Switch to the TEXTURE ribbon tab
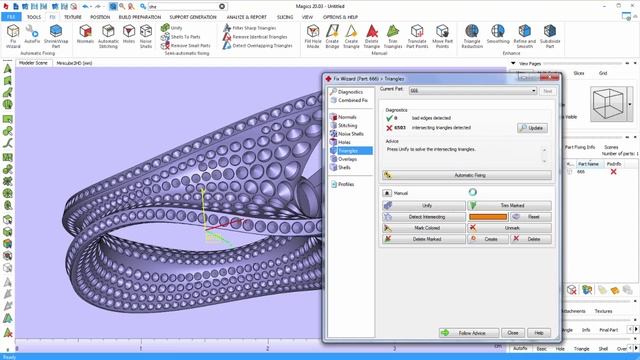The width and height of the screenshot is (640, 360). (x=73, y=17)
